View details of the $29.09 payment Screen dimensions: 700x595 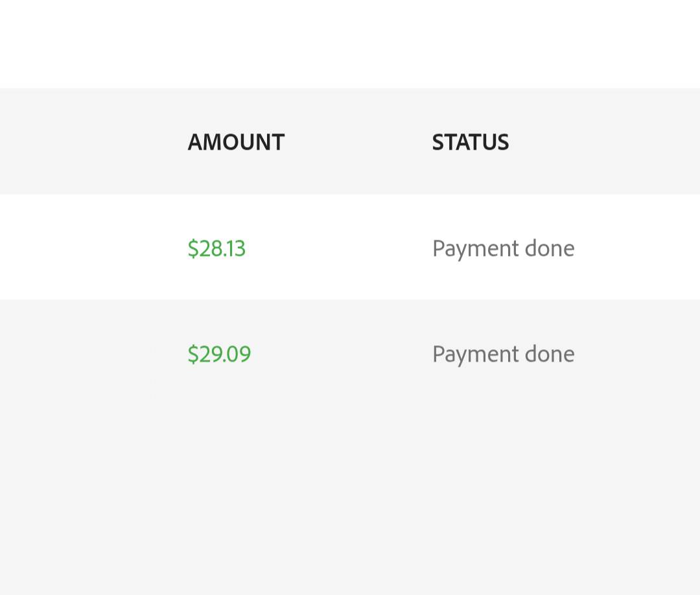[219, 354]
